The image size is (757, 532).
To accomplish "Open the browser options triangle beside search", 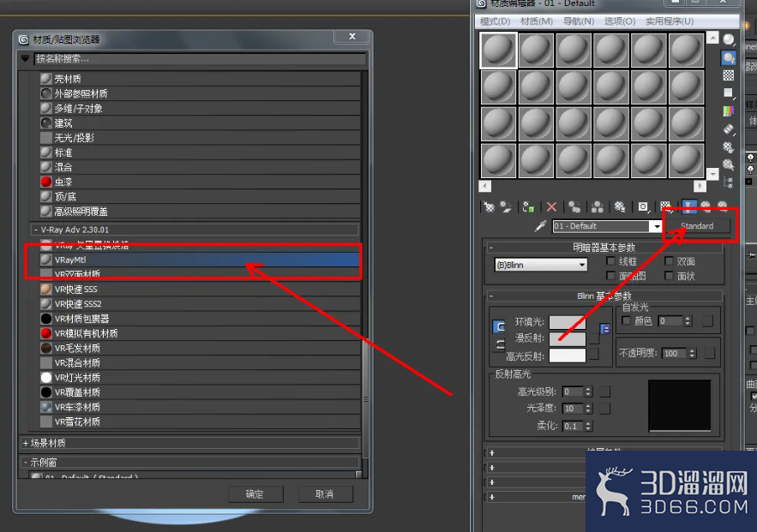I will coord(25,58).
